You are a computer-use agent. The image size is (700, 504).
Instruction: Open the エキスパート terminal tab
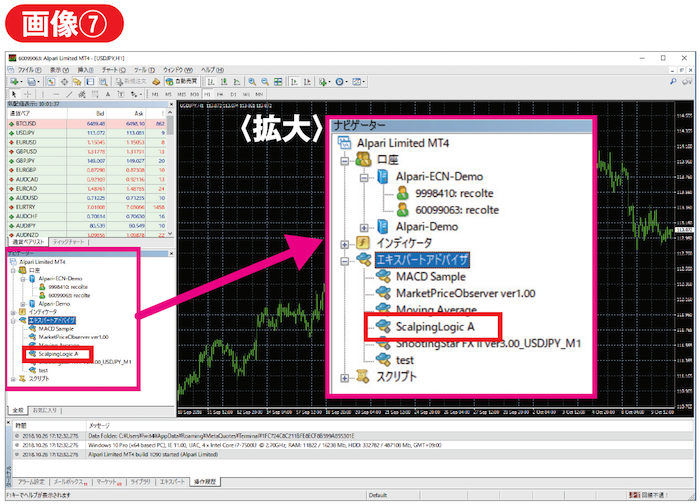click(x=172, y=482)
